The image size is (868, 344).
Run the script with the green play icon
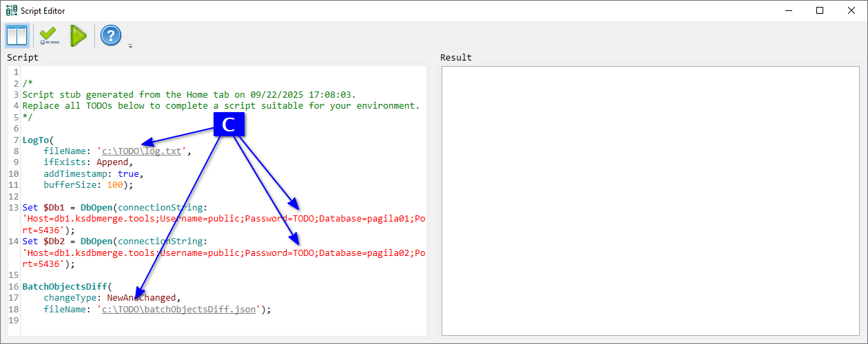[x=79, y=35]
